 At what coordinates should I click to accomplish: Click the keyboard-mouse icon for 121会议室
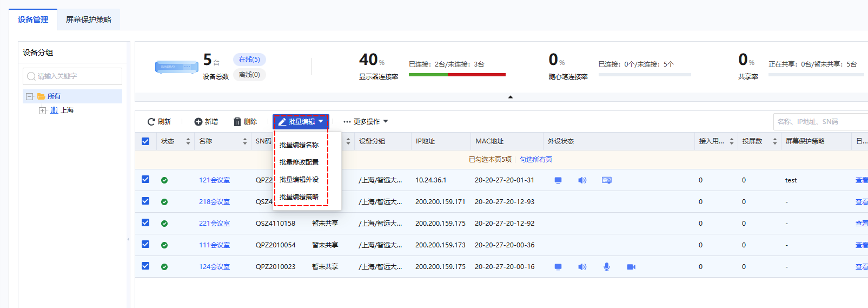click(607, 180)
